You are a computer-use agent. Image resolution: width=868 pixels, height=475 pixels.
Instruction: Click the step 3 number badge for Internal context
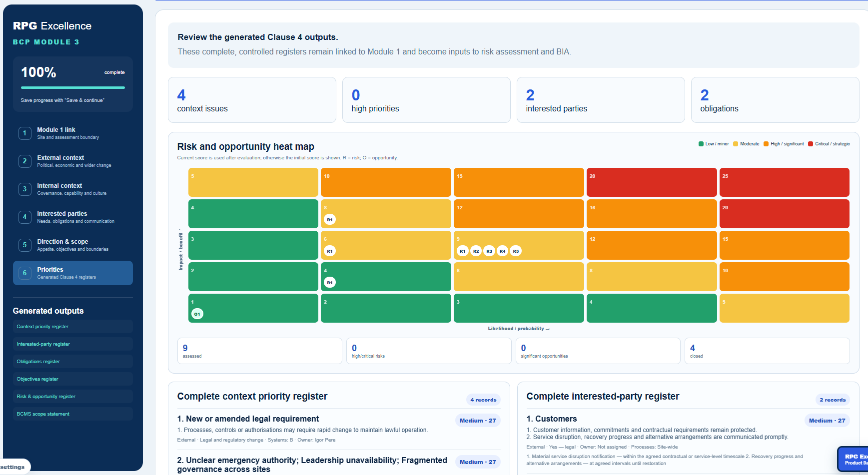[x=24, y=189]
